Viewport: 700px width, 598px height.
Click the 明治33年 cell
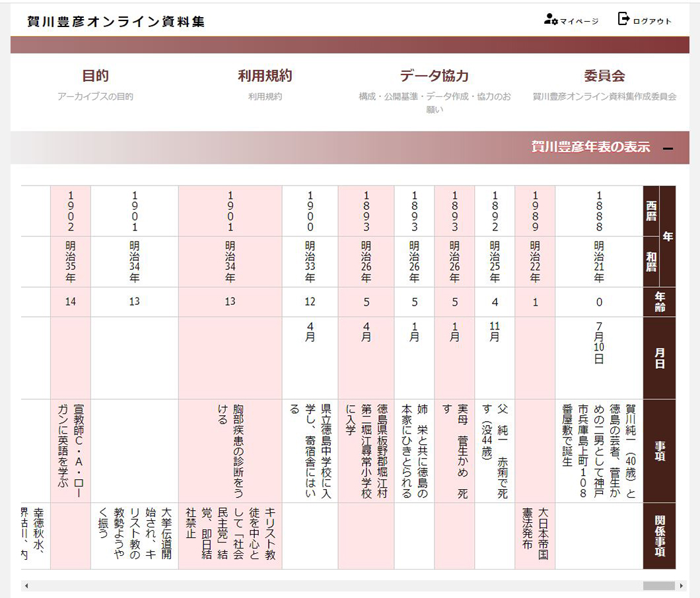(x=310, y=262)
